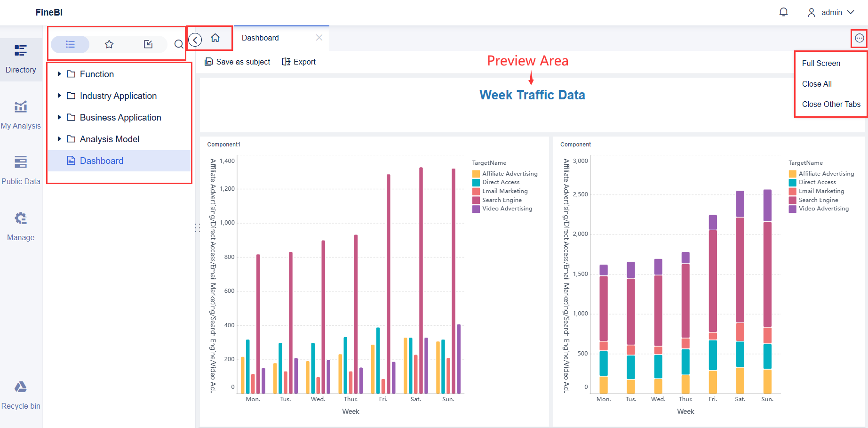This screenshot has height=428, width=868.
Task: Click the home icon
Action: (215, 38)
